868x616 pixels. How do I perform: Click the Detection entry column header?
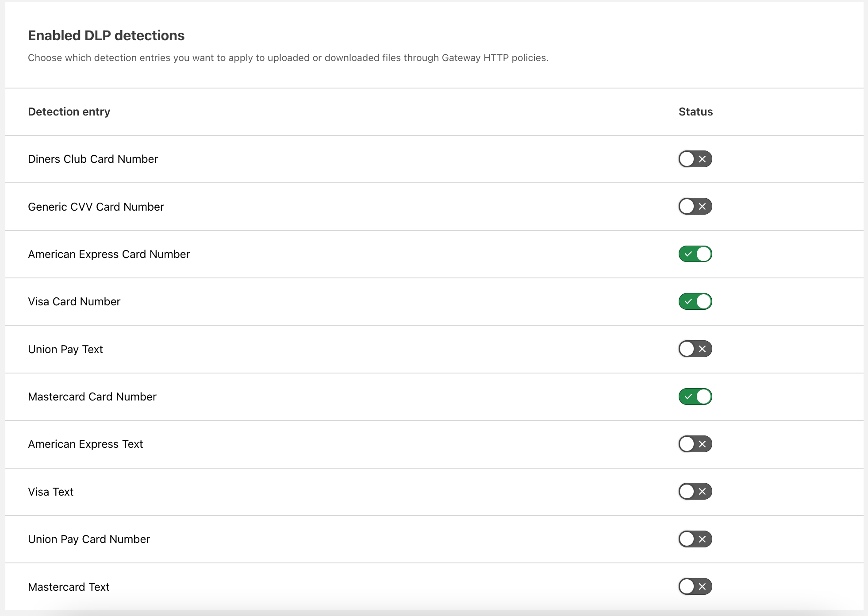point(69,112)
